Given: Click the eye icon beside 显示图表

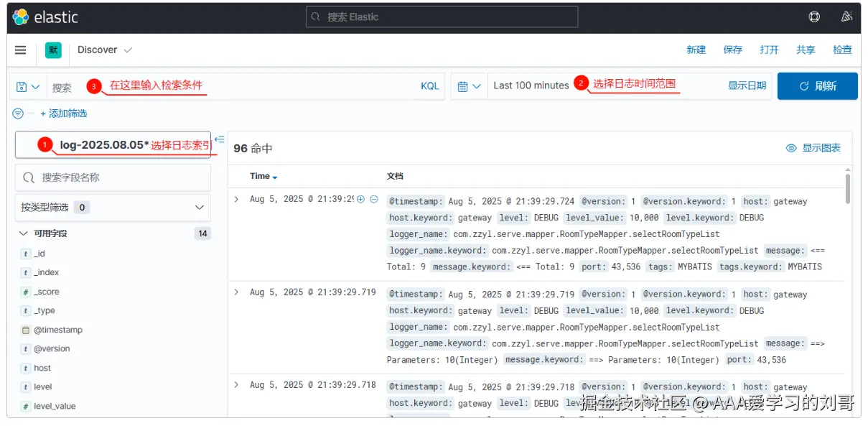Looking at the screenshot, I should coord(791,148).
